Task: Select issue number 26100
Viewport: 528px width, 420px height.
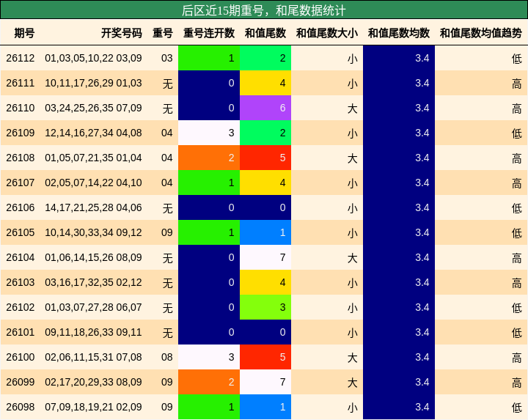Action: pos(21,357)
